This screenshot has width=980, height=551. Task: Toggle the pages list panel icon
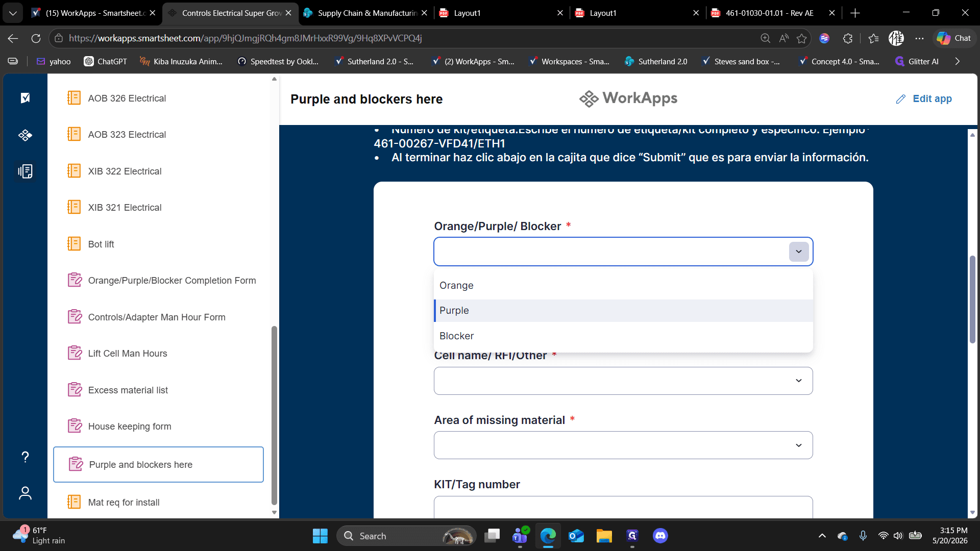pos(25,171)
